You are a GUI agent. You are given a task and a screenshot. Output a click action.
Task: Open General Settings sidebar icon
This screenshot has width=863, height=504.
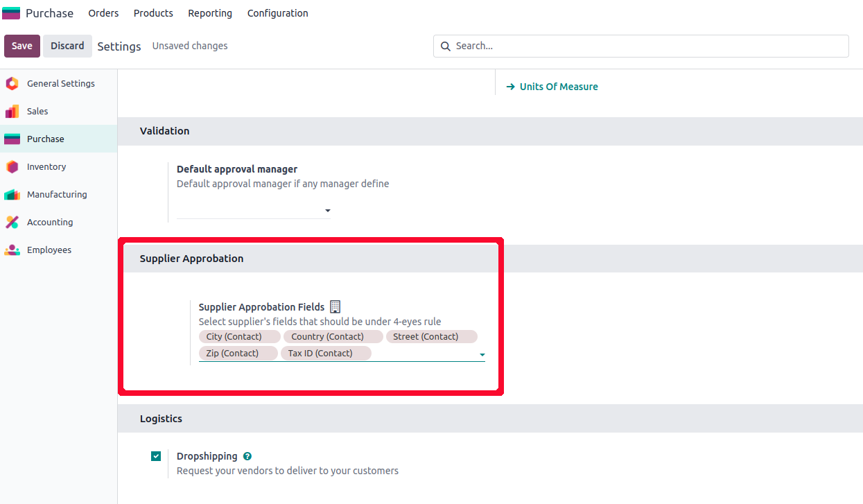coord(12,84)
